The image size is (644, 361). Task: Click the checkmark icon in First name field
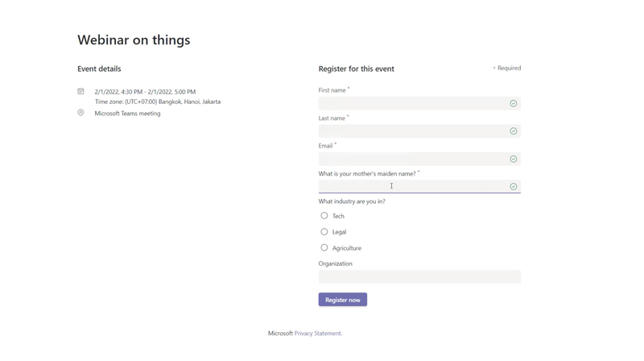pyautogui.click(x=513, y=103)
